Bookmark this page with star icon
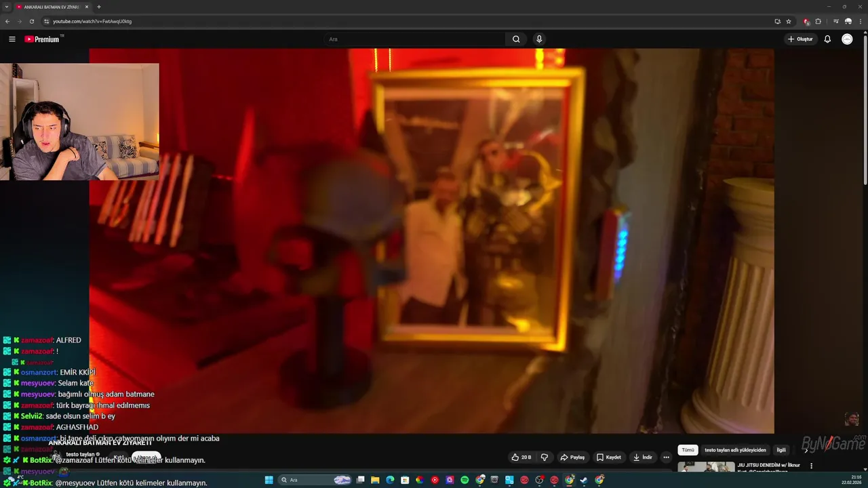868x488 pixels. click(789, 21)
